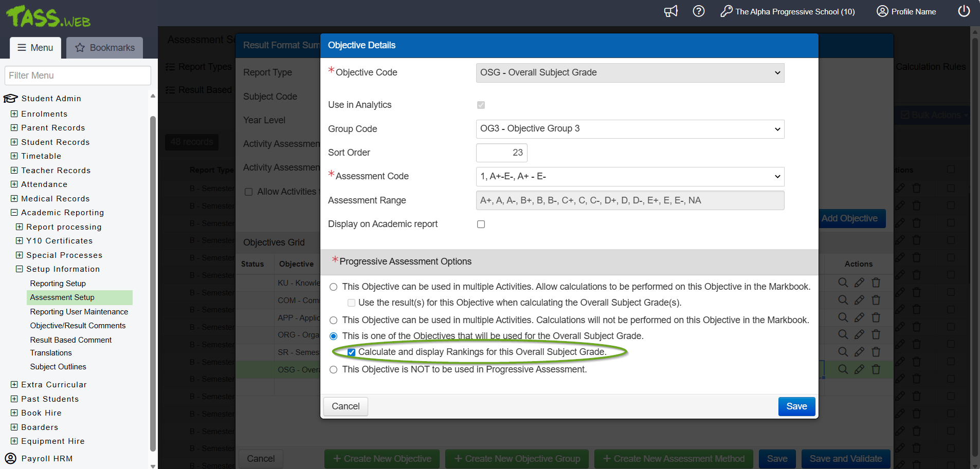The image size is (980, 469).
Task: Click Cancel in Objective Details dialog
Action: pyautogui.click(x=346, y=406)
